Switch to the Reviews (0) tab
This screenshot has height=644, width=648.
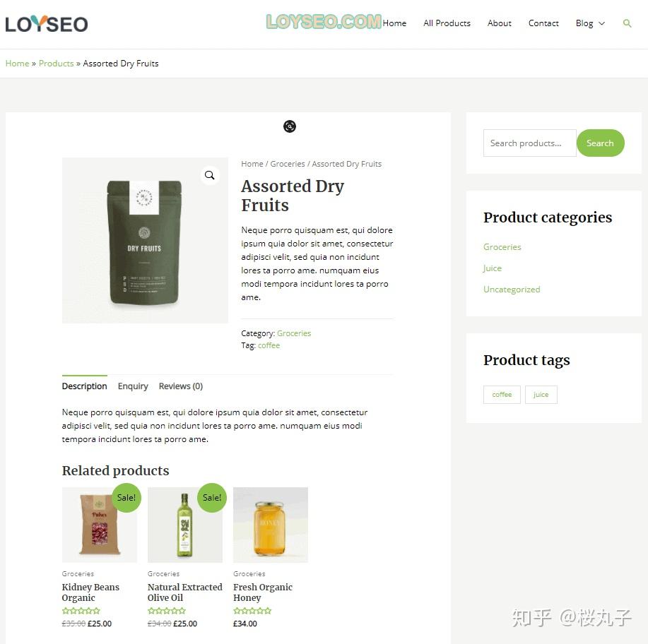(181, 386)
